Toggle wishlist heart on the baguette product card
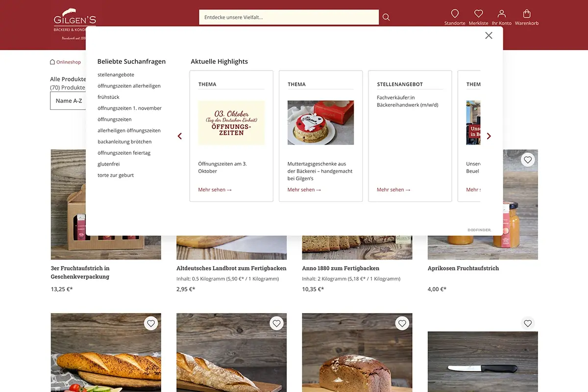 click(151, 323)
